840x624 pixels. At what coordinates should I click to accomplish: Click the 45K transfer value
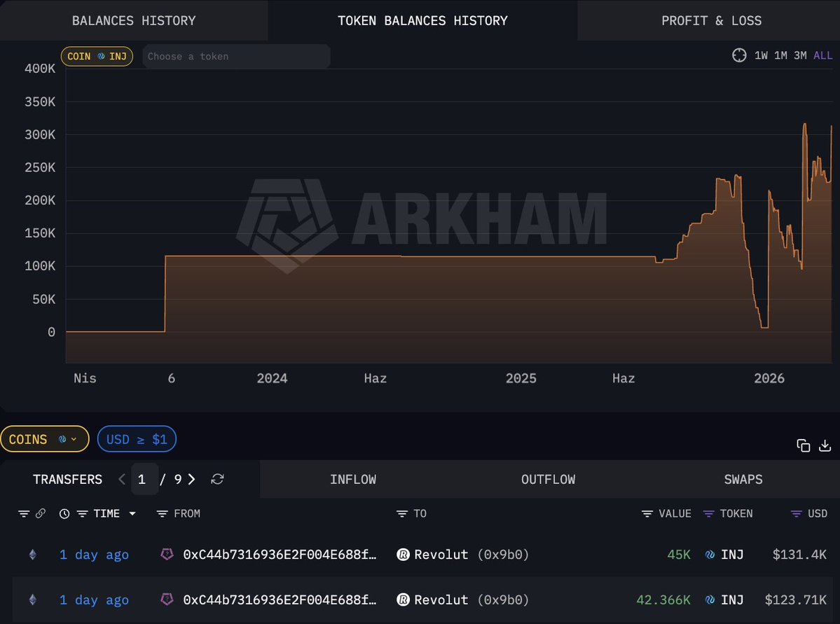coord(679,555)
